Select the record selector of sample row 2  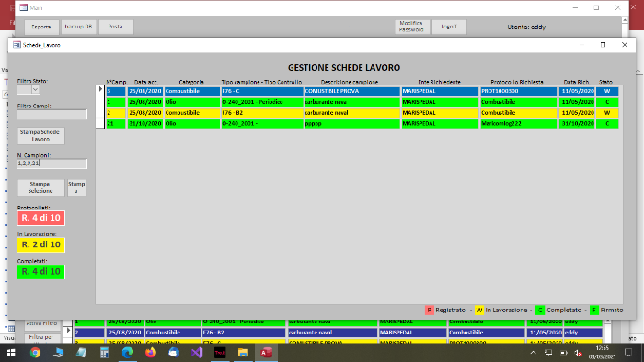pyautogui.click(x=99, y=112)
